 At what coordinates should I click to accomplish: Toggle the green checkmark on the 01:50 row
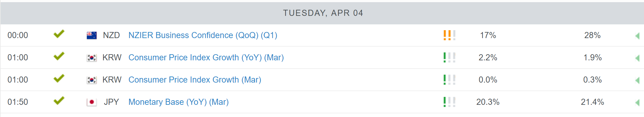[x=59, y=101]
